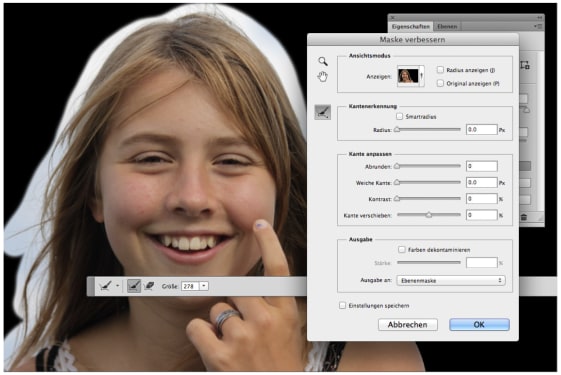
Task: Activate Refine Radius tool in options bar
Action: pyautogui.click(x=134, y=286)
